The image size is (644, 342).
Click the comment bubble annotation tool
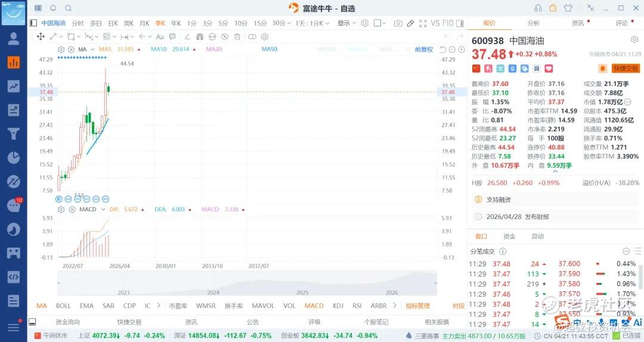pos(172,36)
